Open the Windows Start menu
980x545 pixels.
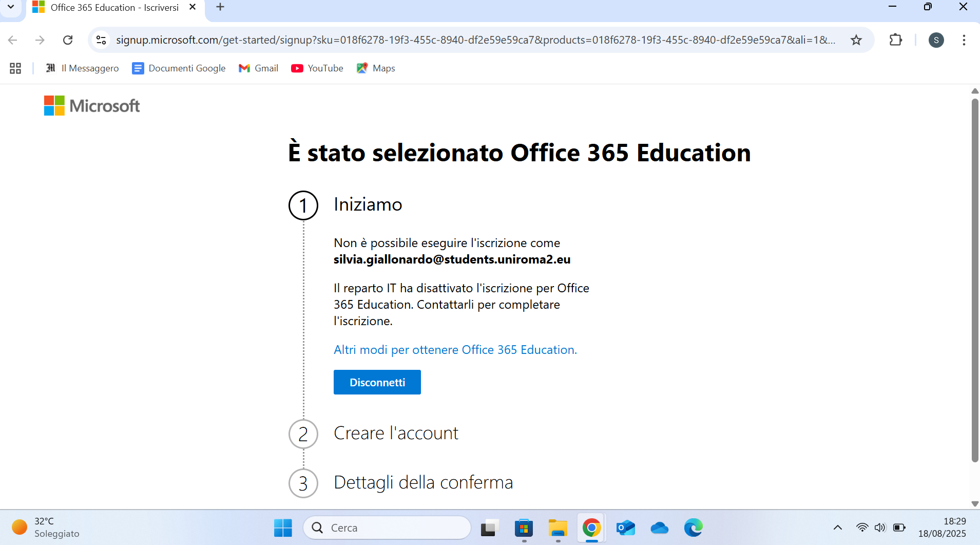pos(283,528)
